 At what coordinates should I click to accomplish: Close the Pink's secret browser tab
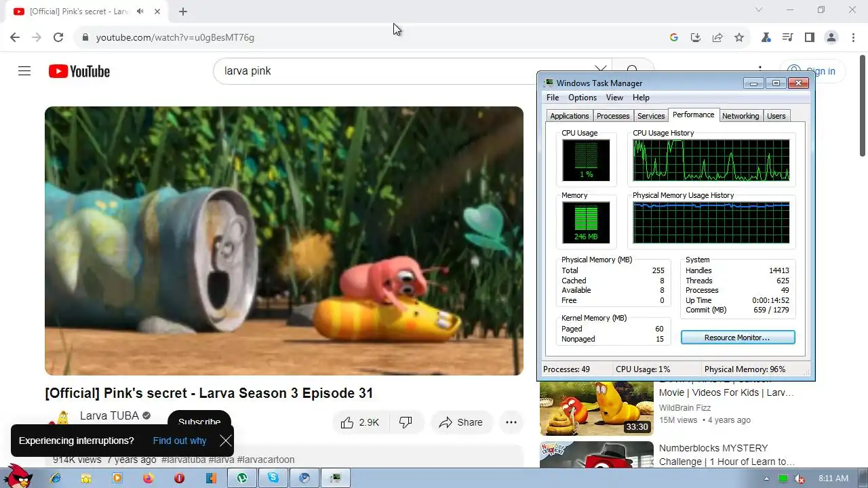tap(157, 12)
